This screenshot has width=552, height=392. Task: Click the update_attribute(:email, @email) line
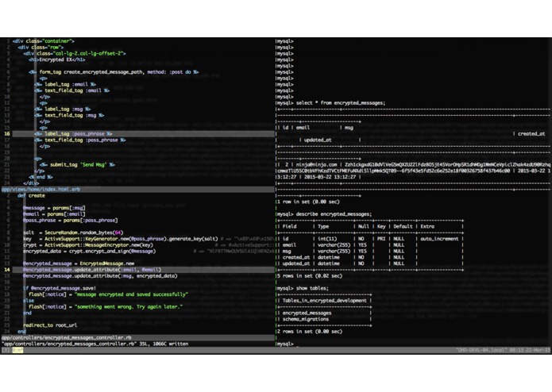[144, 270]
